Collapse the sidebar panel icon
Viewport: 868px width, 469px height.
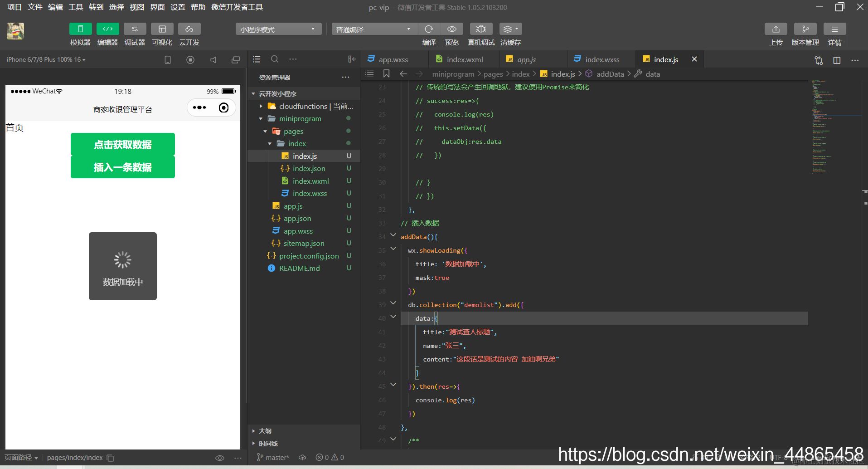(x=352, y=59)
